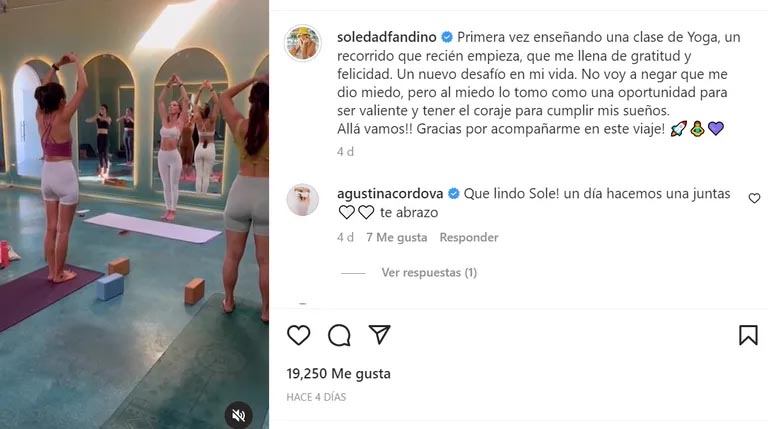Like agustinacordova's comment heart

(754, 198)
